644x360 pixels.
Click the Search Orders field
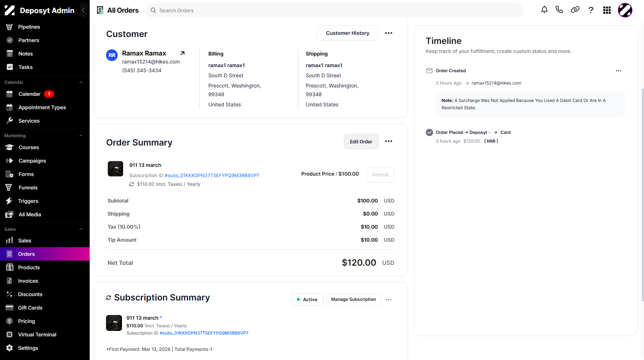[334, 11]
